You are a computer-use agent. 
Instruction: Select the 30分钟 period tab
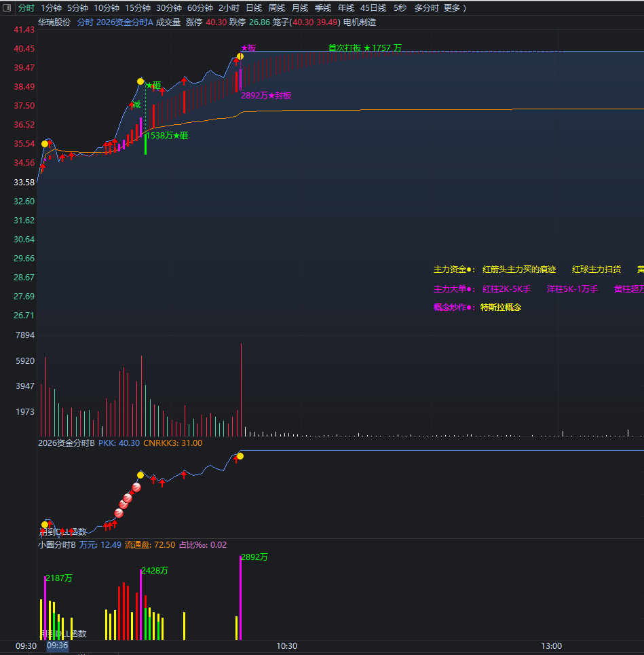click(x=169, y=8)
